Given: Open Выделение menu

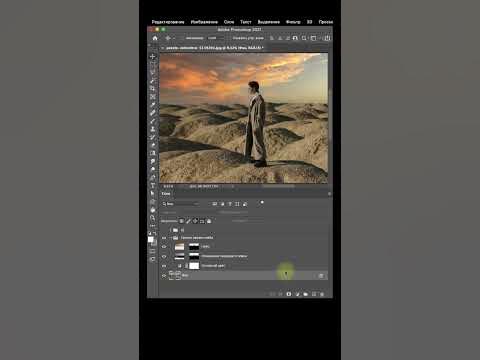Looking at the screenshot, I should click(269, 22).
